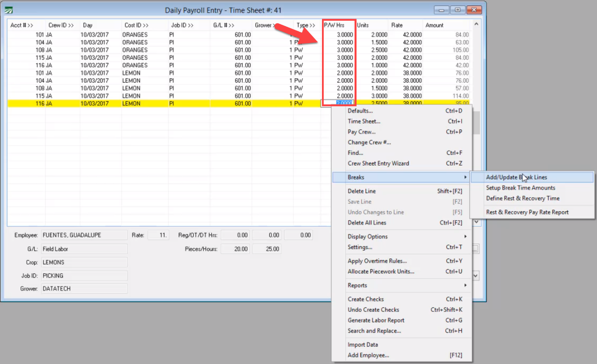
Task: Maximize the Daily Payroll Entry window
Action: [457, 10]
